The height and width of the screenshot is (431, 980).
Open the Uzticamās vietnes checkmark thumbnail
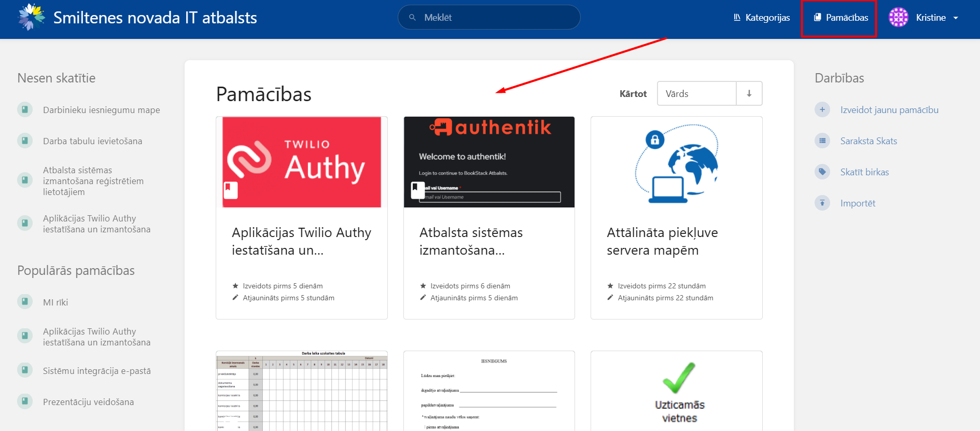click(677, 391)
